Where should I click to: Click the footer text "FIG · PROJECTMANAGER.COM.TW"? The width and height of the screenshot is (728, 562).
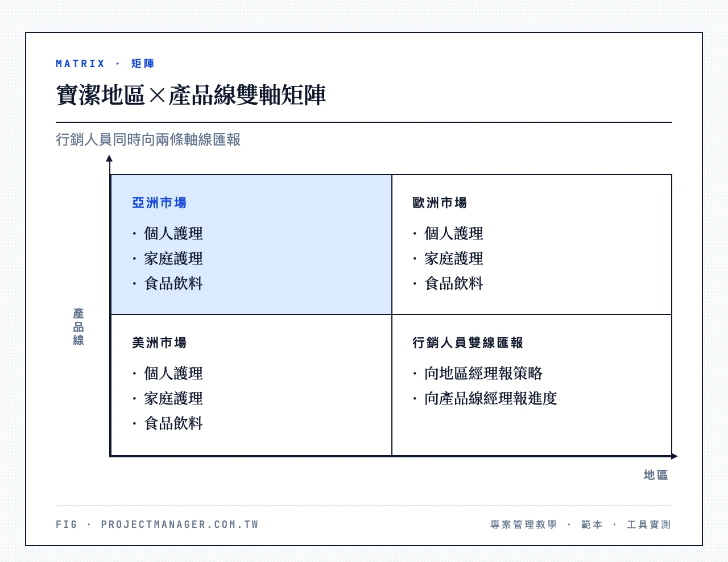tap(157, 524)
